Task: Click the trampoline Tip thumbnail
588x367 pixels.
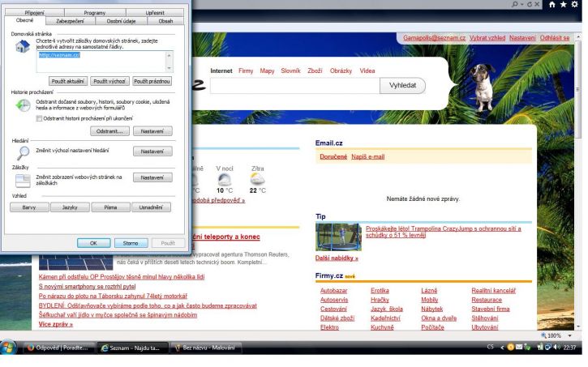Action: click(338, 237)
